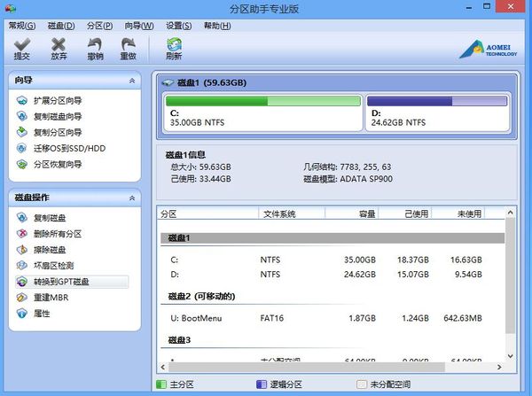Click the 已使用 column header
Screen dimensions: 532x396
405,214
